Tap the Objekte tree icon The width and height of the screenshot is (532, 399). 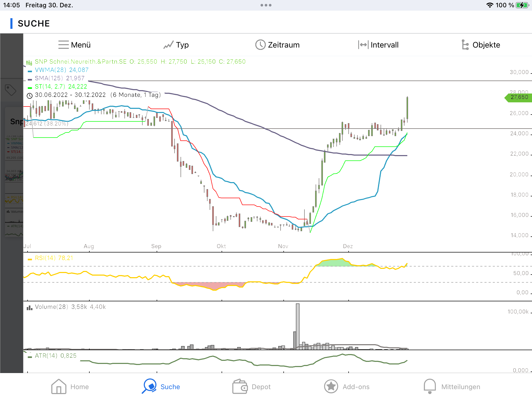(x=465, y=45)
